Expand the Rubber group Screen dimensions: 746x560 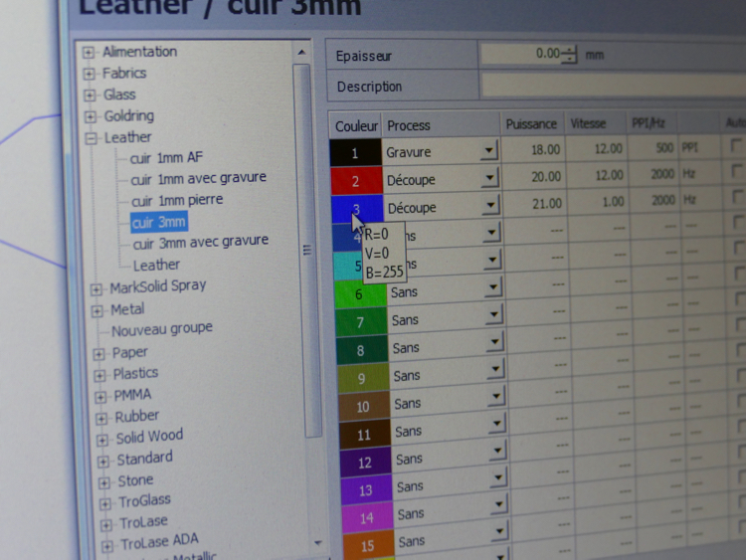point(101,418)
